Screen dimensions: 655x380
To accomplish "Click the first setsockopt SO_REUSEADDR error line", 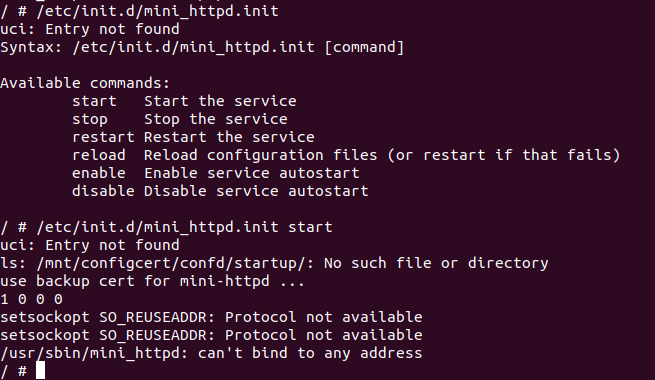I will tap(211, 317).
